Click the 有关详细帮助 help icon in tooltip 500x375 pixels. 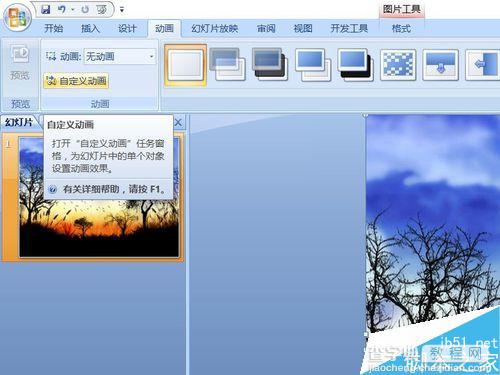tap(52, 190)
